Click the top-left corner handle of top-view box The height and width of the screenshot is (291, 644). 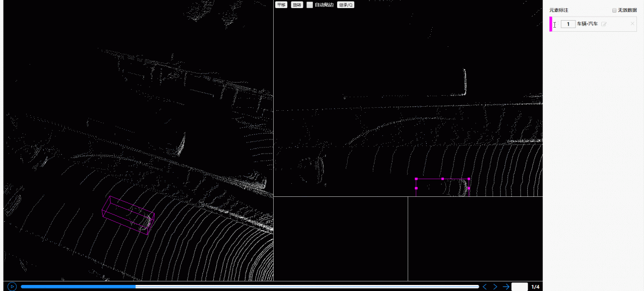416,179
